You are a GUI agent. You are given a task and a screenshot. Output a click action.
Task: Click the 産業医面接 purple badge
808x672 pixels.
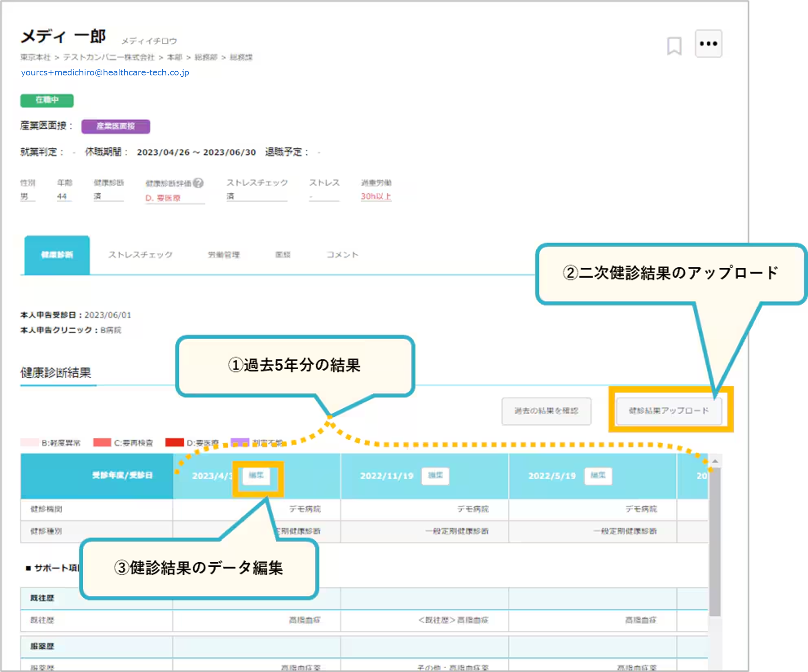(x=115, y=126)
